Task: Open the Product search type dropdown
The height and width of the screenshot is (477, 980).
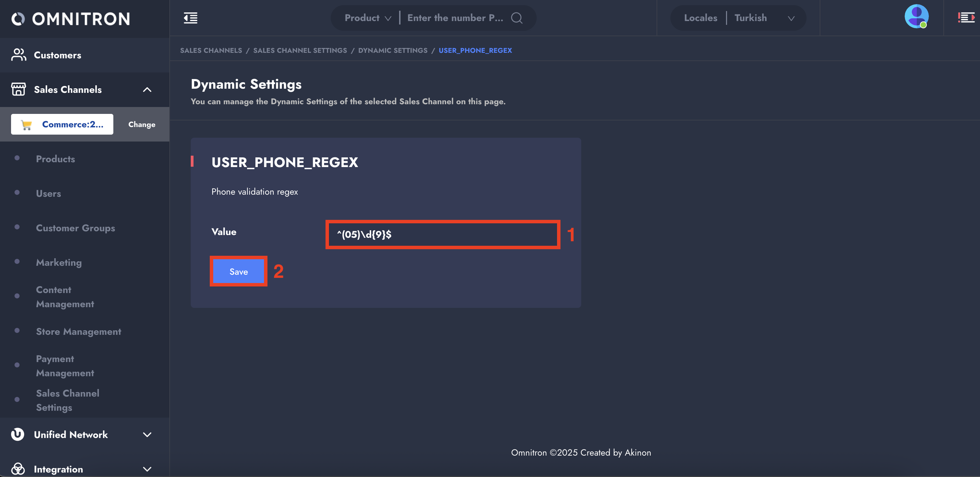Action: click(x=368, y=18)
